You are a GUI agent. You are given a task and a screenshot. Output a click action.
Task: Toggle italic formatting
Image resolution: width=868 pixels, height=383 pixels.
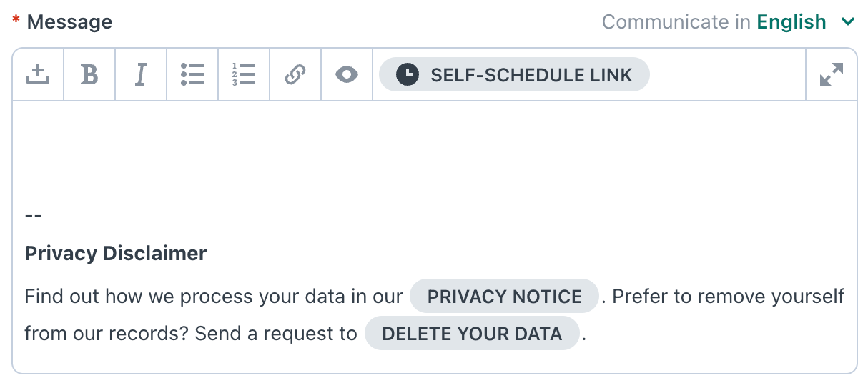coord(141,74)
